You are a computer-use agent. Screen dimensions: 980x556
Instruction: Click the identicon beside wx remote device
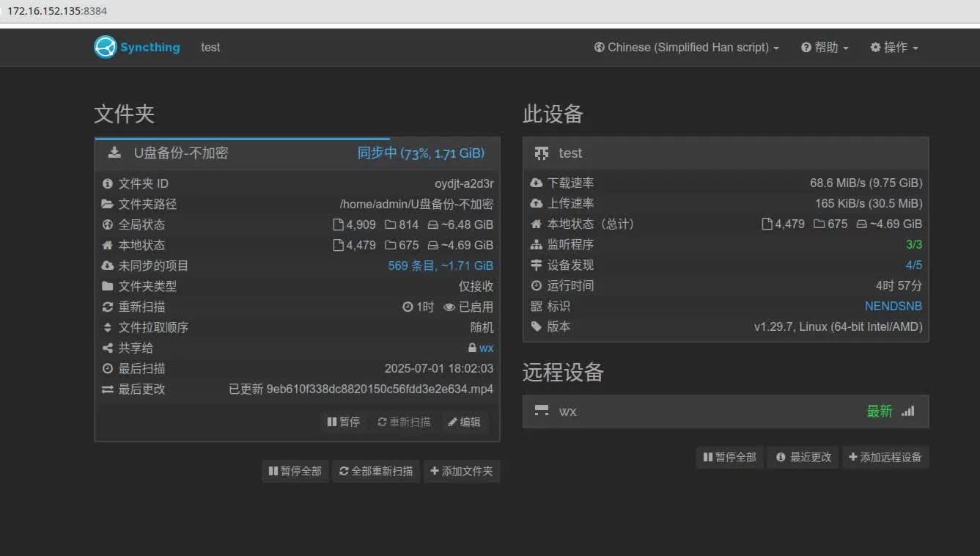[x=542, y=411]
